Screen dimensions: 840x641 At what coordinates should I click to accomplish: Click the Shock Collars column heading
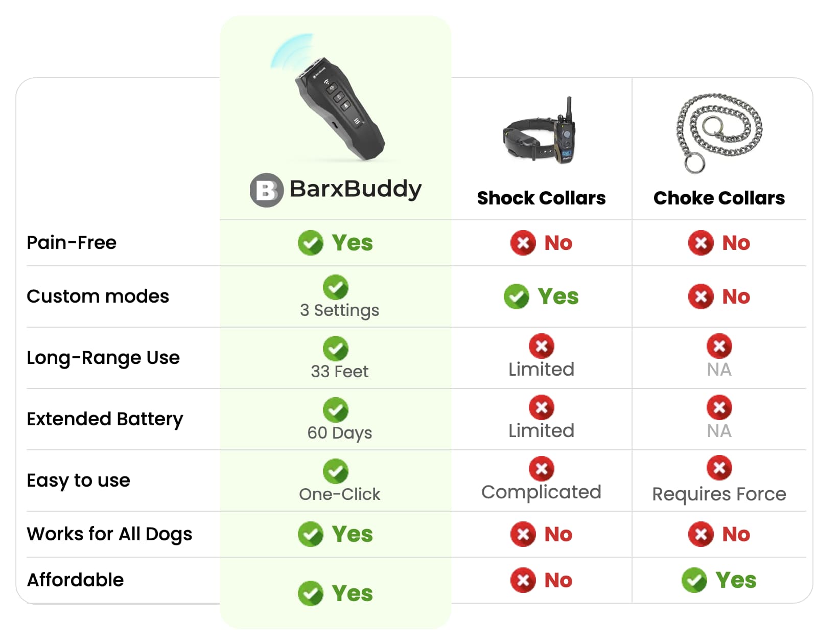click(541, 198)
